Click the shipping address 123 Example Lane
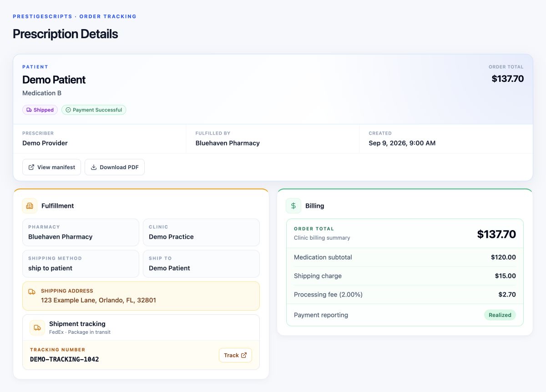 (x=98, y=300)
